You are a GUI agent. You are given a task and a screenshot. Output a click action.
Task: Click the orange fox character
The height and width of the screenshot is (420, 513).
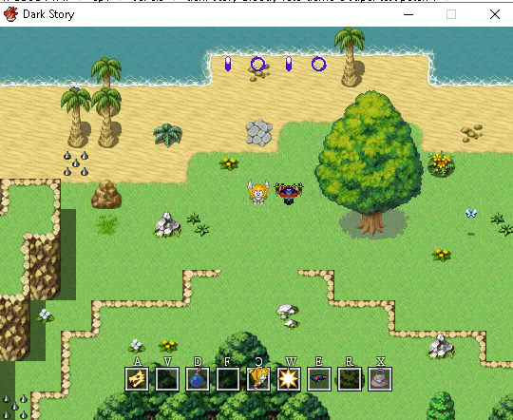tap(258, 192)
